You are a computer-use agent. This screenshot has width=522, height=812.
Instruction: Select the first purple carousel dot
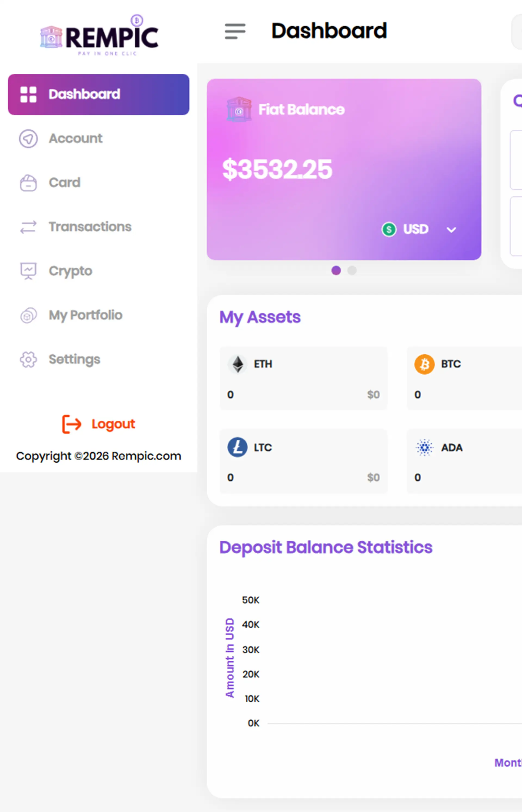click(x=336, y=270)
